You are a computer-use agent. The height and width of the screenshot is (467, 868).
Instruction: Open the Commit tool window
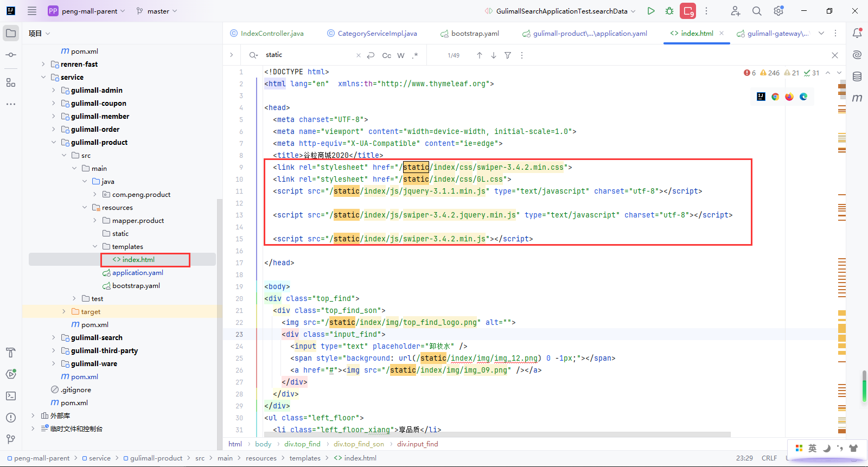(11, 55)
